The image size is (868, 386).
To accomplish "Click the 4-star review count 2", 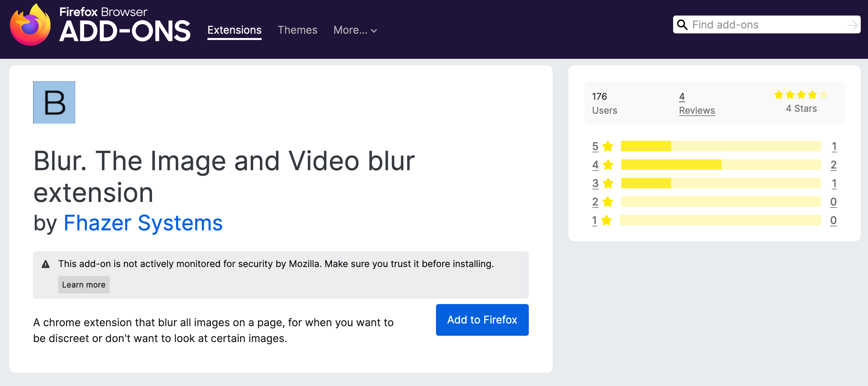I will coord(833,165).
